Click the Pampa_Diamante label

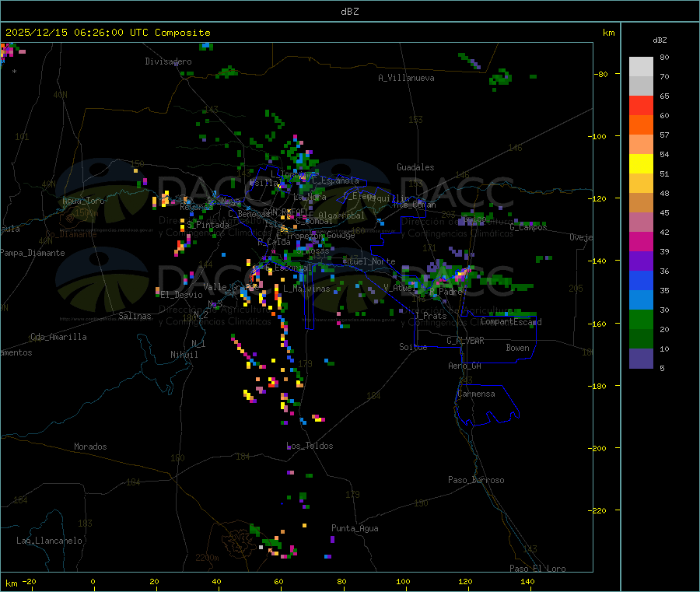point(33,253)
